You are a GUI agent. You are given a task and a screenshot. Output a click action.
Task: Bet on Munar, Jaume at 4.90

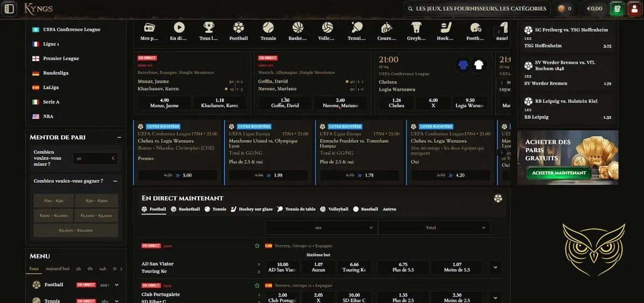pos(165,103)
